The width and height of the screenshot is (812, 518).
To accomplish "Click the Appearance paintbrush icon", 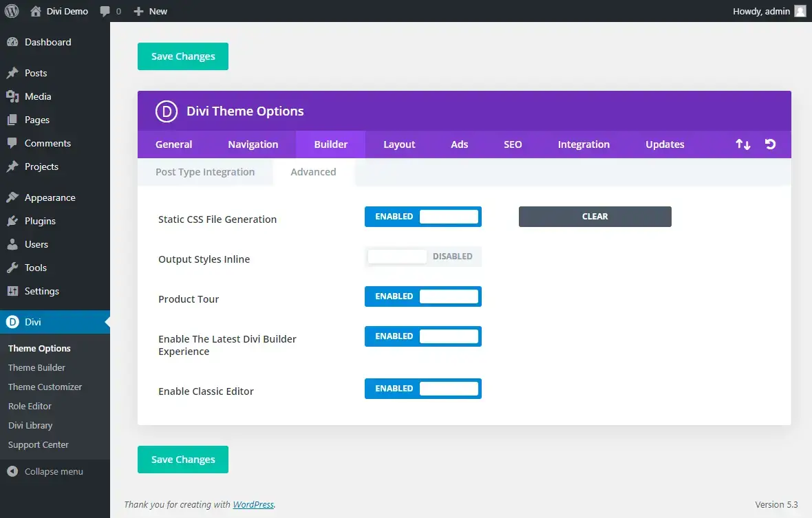I will (x=12, y=197).
